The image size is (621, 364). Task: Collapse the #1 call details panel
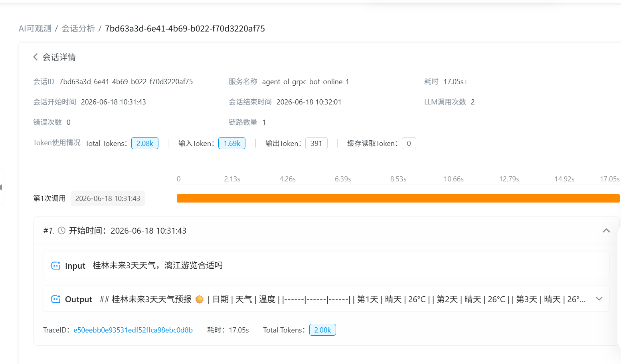(x=606, y=230)
